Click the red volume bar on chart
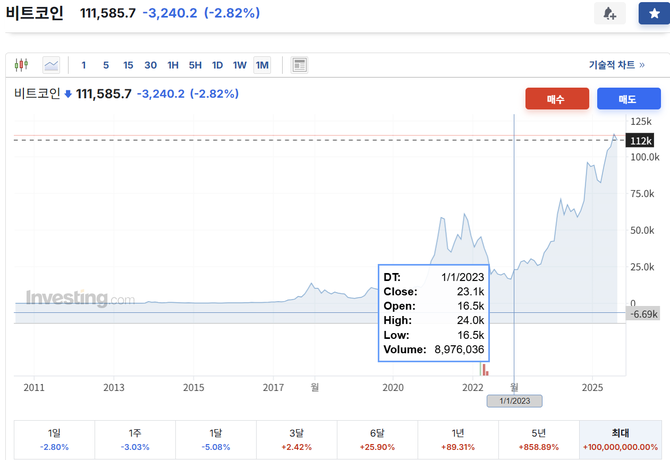The height and width of the screenshot is (460, 670). (x=484, y=369)
